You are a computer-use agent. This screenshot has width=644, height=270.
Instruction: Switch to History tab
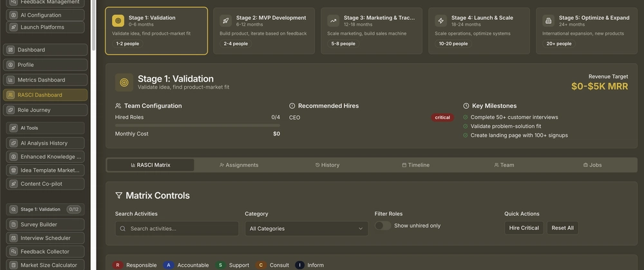[x=327, y=165]
